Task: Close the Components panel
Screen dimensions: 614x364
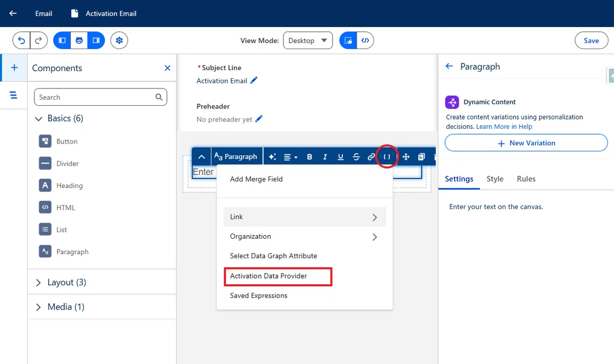Action: coord(167,68)
